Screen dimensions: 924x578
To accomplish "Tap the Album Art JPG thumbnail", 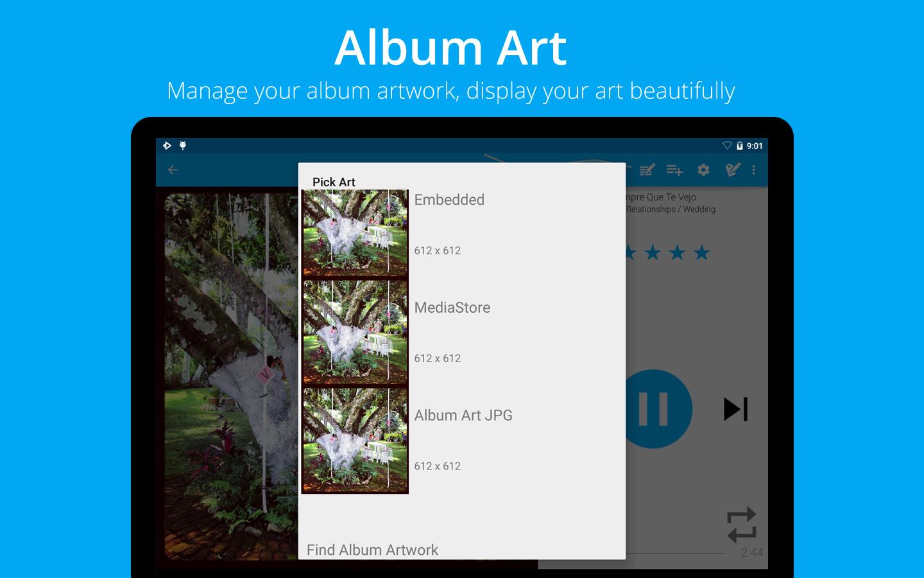I will coord(355,440).
